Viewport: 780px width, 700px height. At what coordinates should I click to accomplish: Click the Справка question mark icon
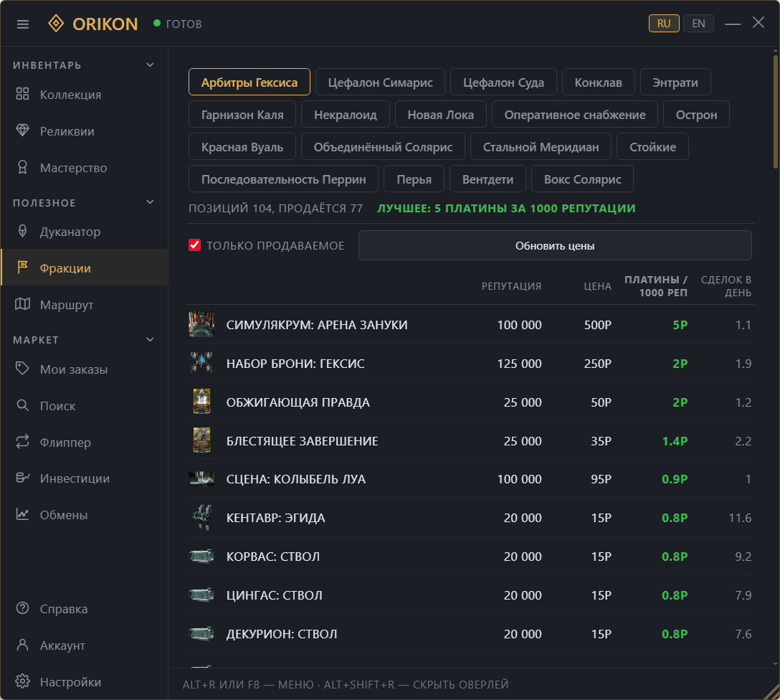pos(22,608)
